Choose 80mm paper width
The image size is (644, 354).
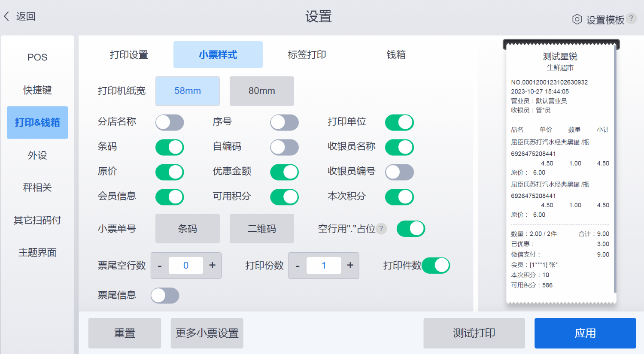tap(261, 91)
